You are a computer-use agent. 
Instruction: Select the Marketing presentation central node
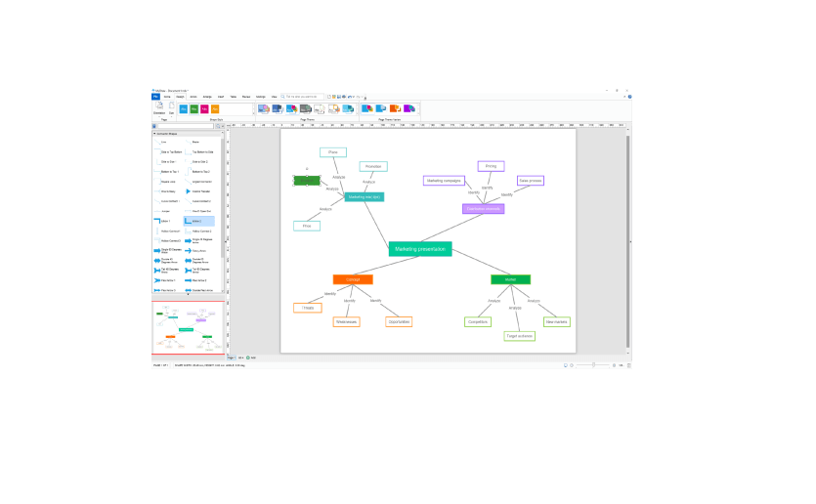tap(420, 249)
